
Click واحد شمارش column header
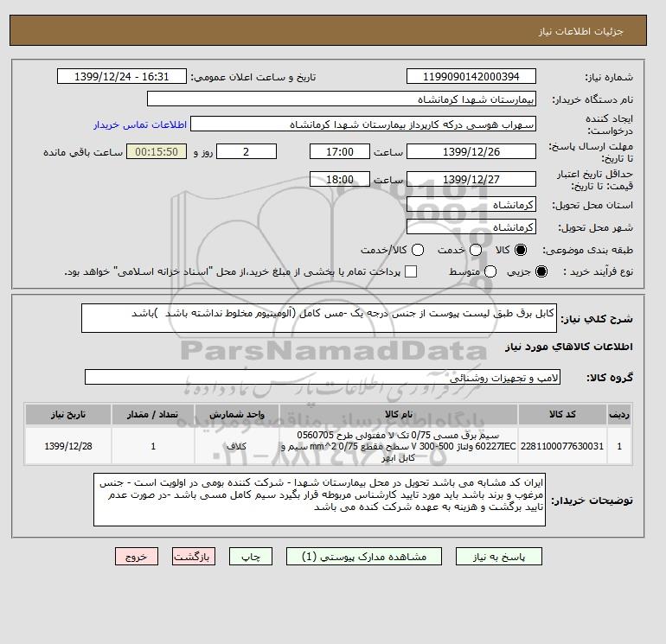click(237, 414)
